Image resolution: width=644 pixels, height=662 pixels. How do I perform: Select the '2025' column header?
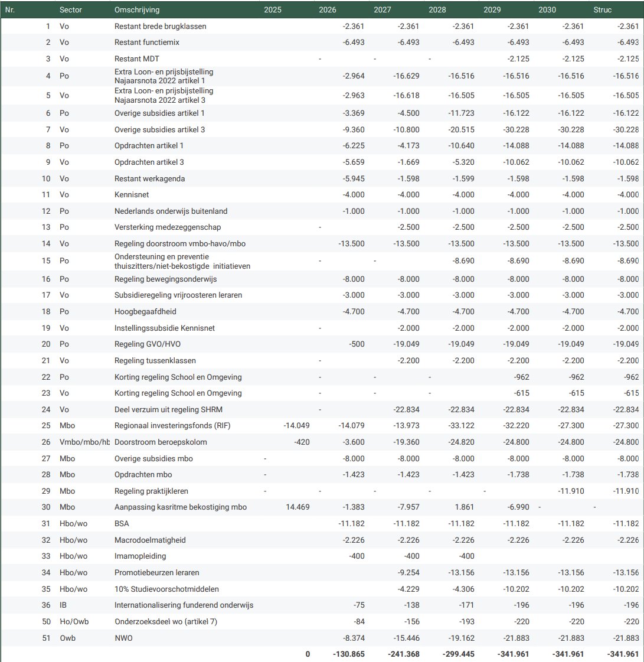point(273,9)
